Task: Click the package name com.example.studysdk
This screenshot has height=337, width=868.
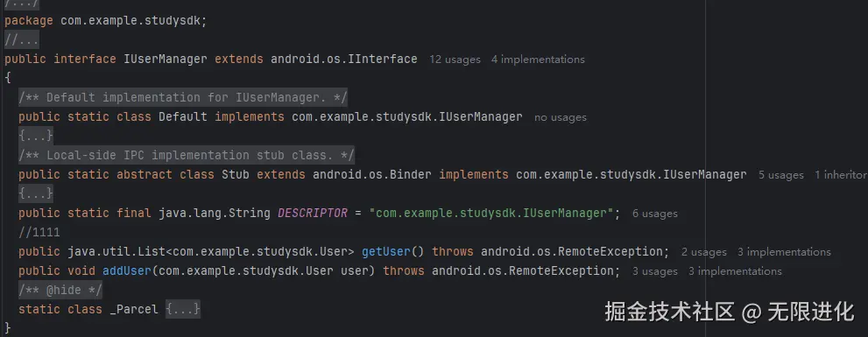Action: [x=131, y=21]
